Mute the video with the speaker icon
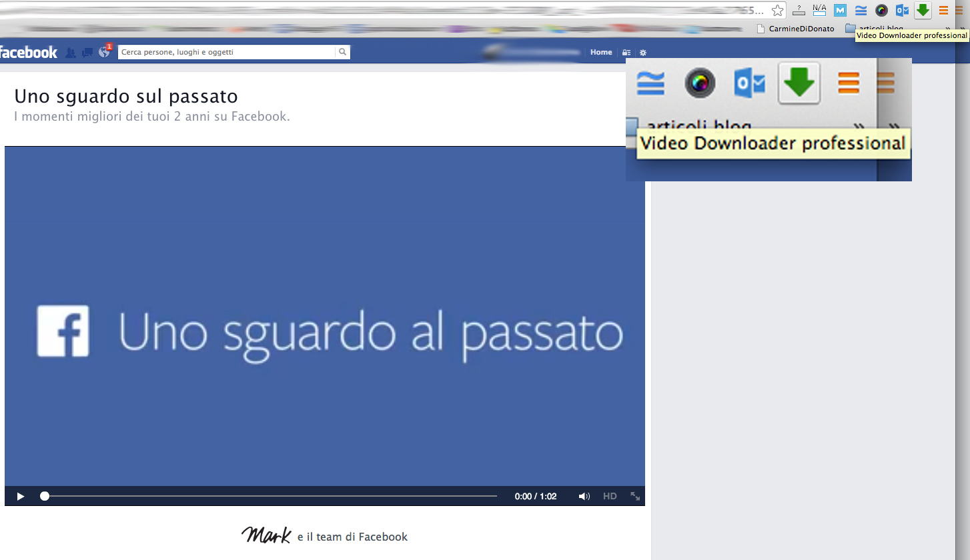 coord(584,496)
